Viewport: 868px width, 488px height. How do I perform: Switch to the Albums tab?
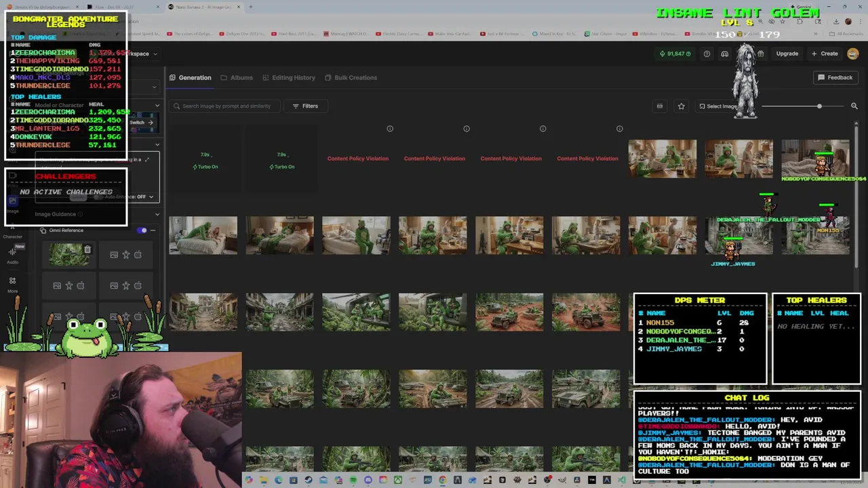237,77
